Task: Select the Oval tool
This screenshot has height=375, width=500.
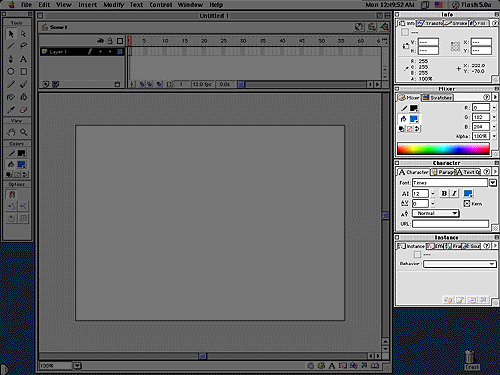Action: point(11,71)
